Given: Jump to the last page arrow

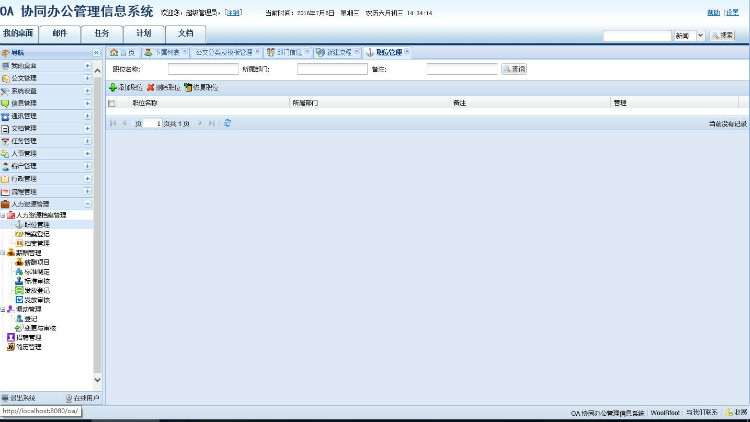Looking at the screenshot, I should [x=211, y=123].
